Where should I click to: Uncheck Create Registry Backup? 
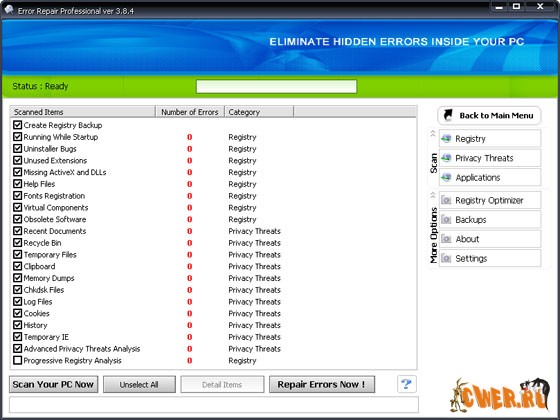pyautogui.click(x=18, y=125)
